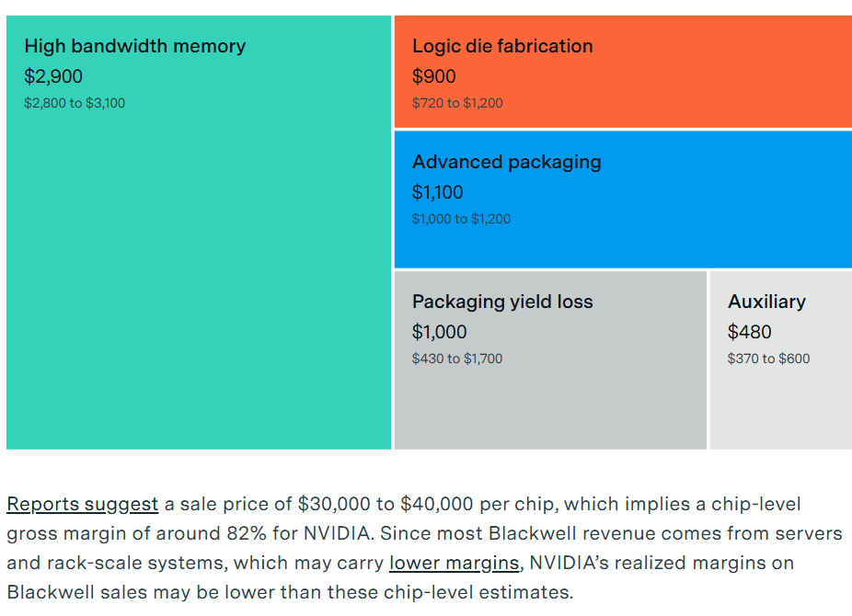Click the "$2,800 to $3,100" range text
The height and width of the screenshot is (616, 852).
point(75,103)
